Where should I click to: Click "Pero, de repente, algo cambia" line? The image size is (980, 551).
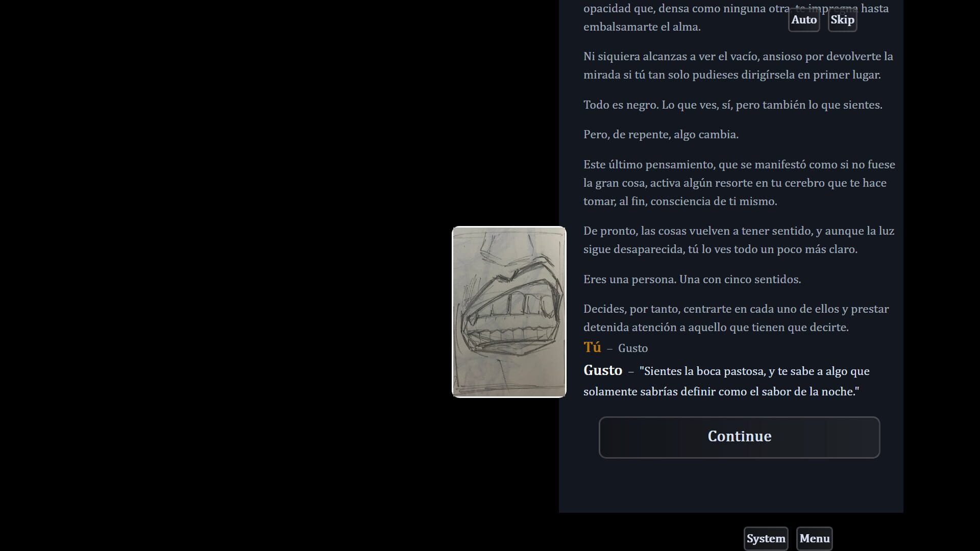(661, 135)
